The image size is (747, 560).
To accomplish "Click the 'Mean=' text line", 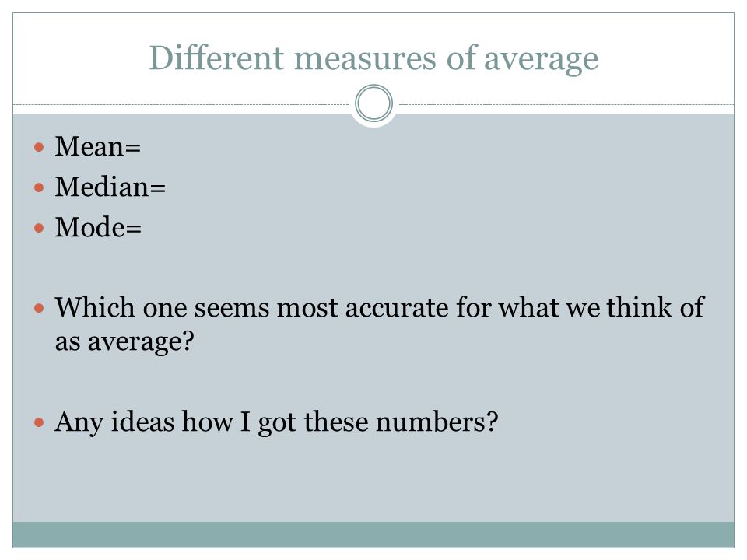I will [98, 146].
